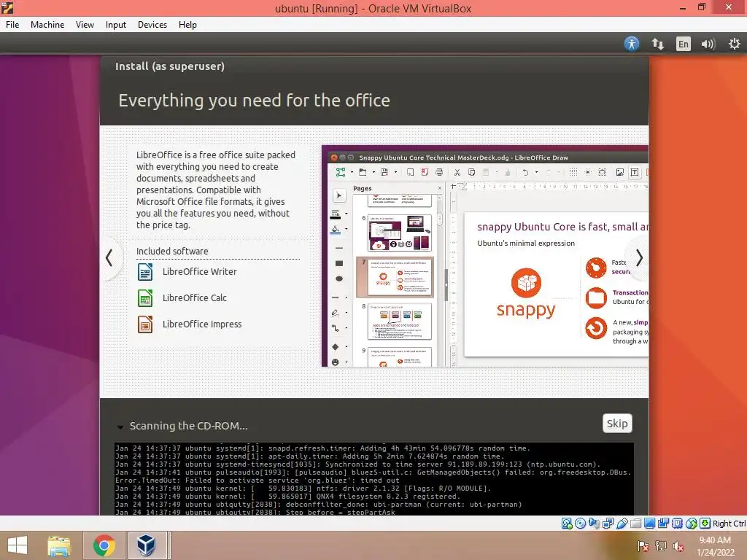Click the 'Included software' heading
747x560 pixels.
click(172, 251)
